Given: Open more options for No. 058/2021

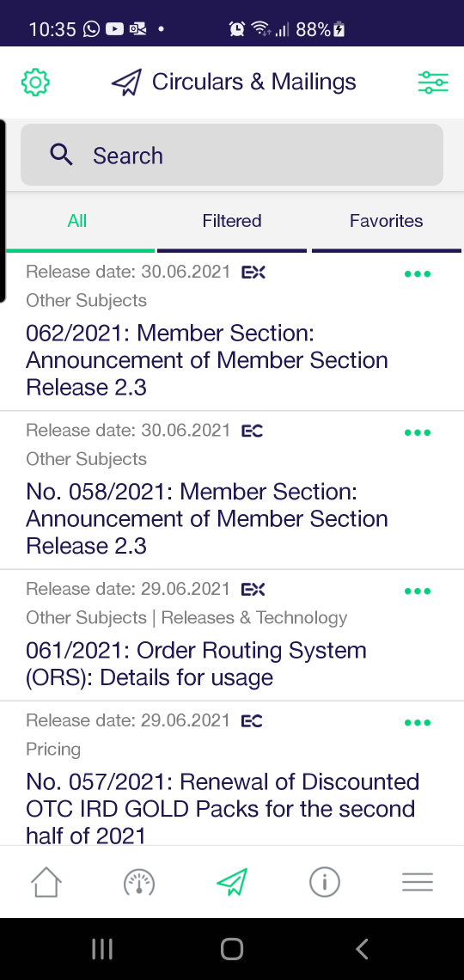Looking at the screenshot, I should [x=418, y=432].
